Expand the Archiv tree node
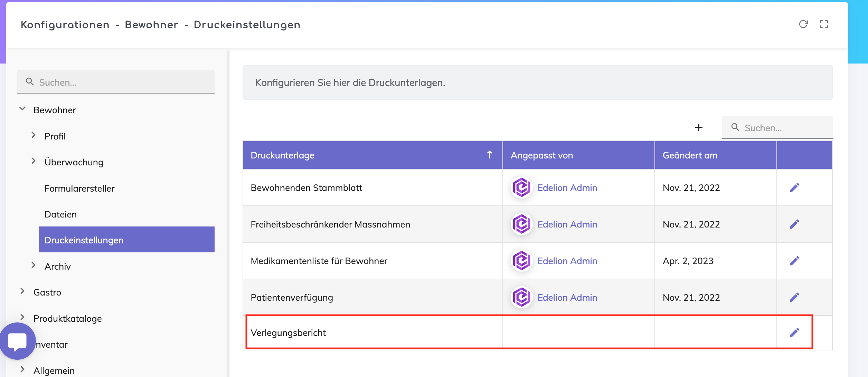The width and height of the screenshot is (868, 377). tap(34, 265)
